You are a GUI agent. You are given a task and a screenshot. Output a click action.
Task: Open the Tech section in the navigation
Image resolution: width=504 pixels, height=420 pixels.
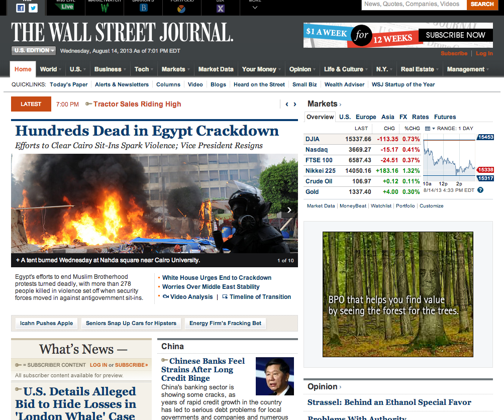click(143, 69)
